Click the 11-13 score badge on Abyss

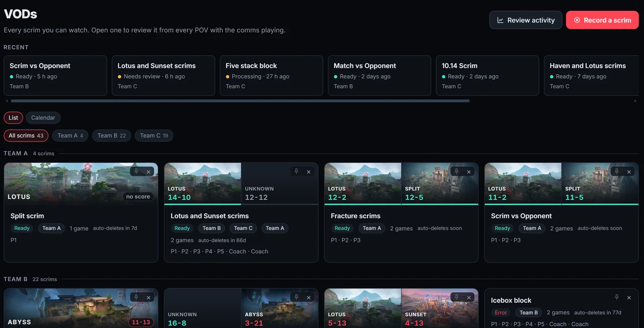click(x=141, y=322)
